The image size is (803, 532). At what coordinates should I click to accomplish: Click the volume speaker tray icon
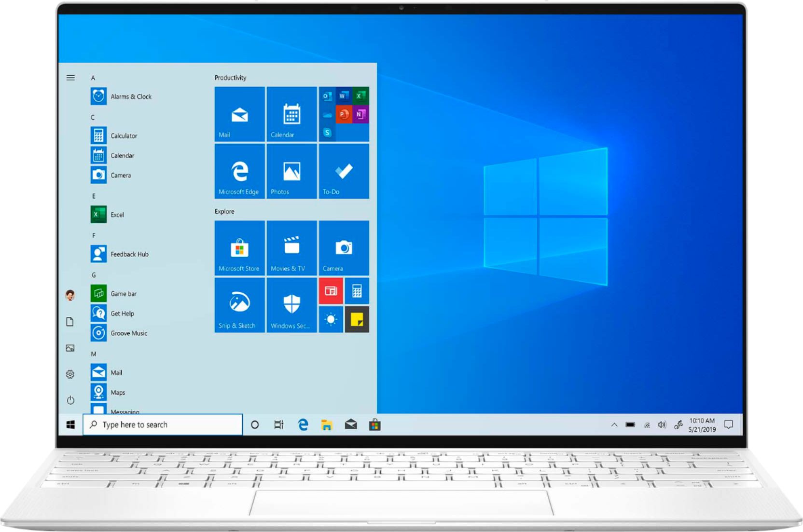click(x=662, y=425)
